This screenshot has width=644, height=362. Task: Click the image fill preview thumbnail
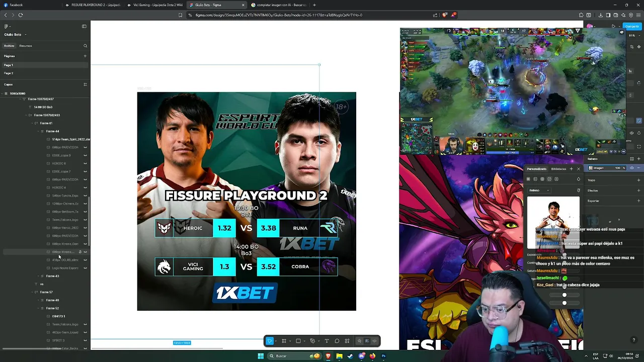point(553,222)
